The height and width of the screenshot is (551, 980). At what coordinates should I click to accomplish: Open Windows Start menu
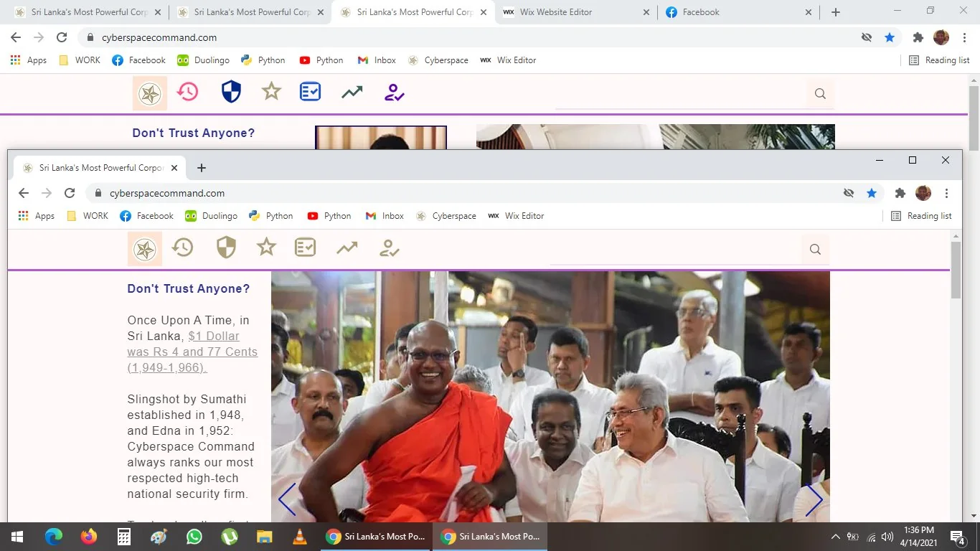17,537
